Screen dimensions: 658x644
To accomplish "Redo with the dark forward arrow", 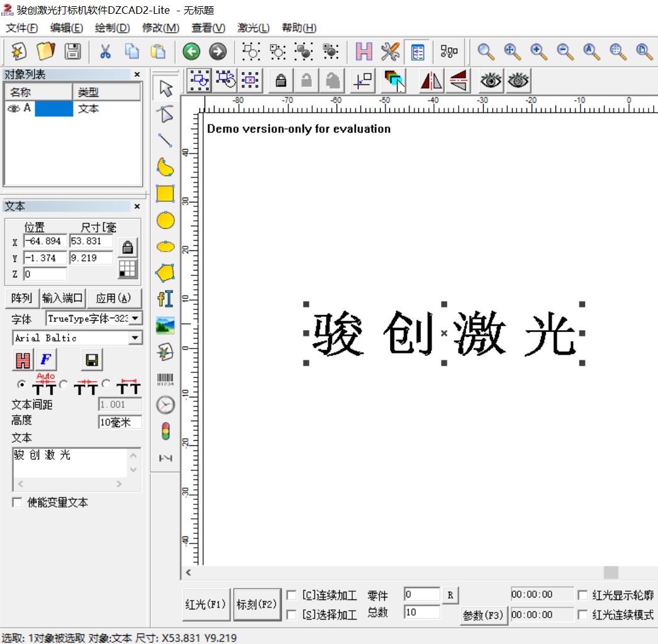I will (x=218, y=52).
